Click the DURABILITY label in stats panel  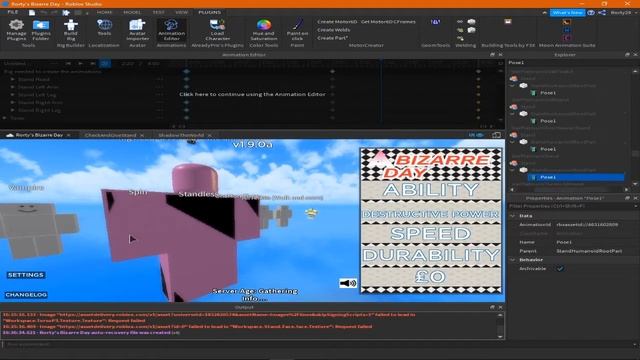tap(431, 255)
